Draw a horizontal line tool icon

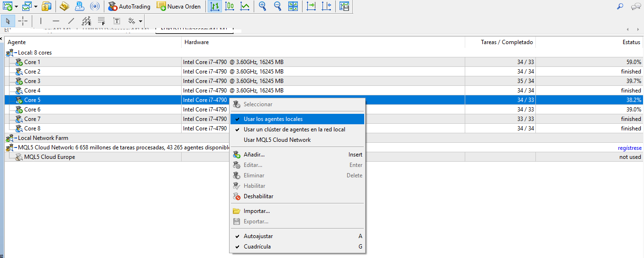click(x=56, y=21)
